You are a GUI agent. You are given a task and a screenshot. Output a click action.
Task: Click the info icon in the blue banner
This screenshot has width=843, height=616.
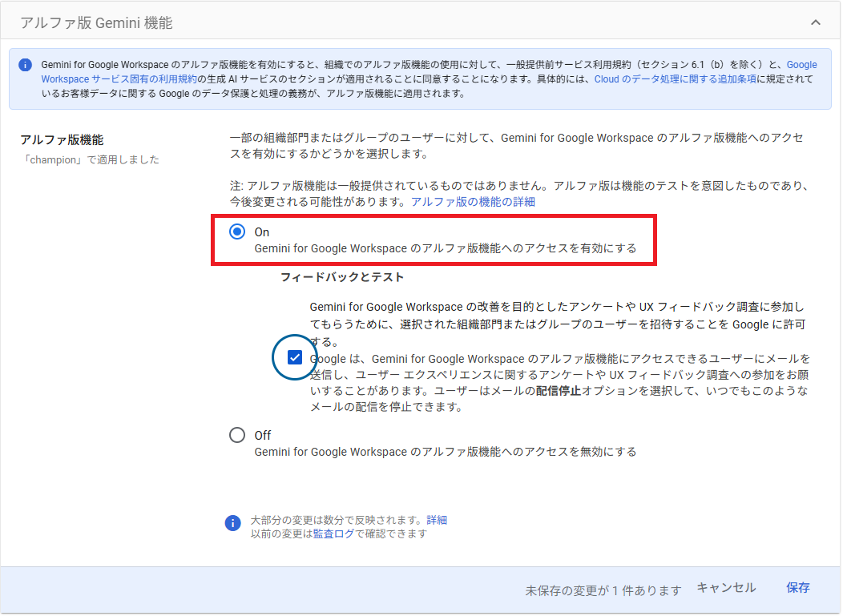click(x=26, y=65)
